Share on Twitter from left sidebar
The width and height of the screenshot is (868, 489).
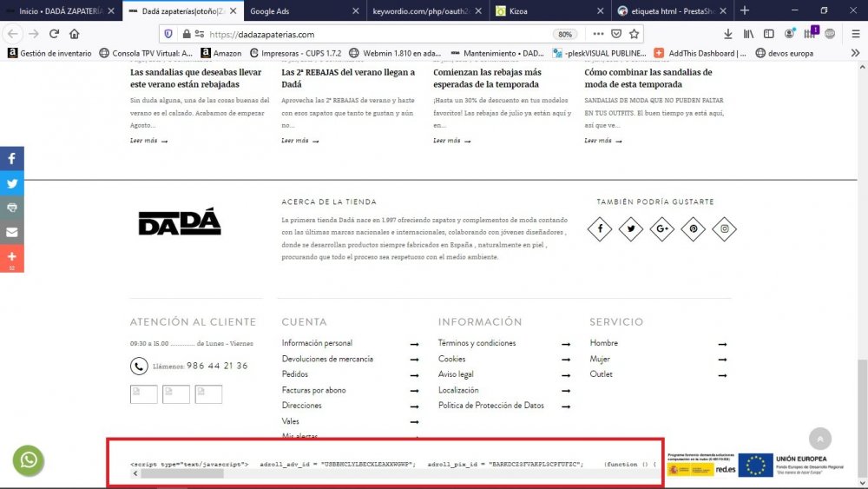[11, 183]
